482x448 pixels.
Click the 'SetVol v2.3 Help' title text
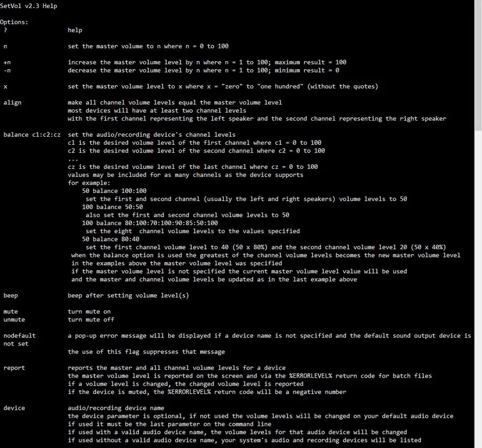coord(28,6)
